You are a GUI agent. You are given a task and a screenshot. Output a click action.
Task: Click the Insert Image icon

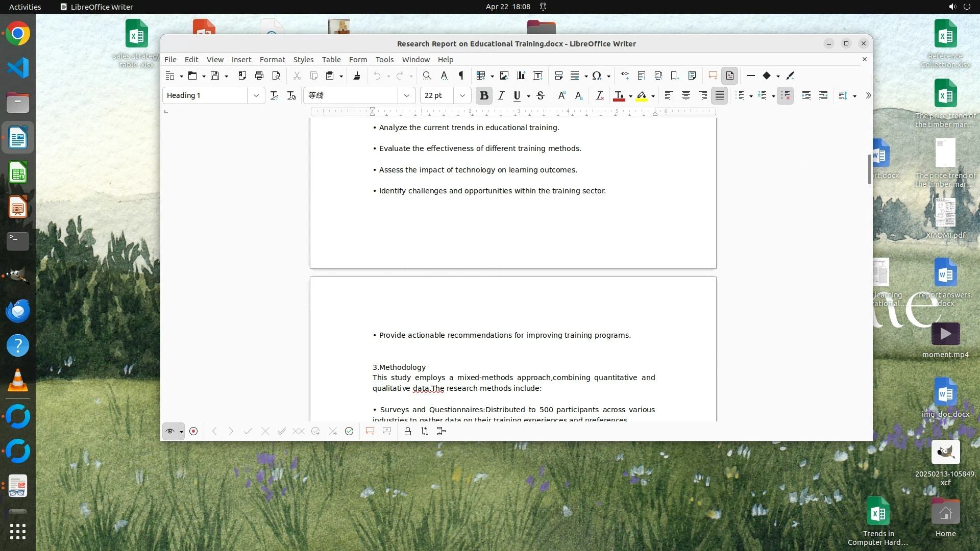click(504, 76)
